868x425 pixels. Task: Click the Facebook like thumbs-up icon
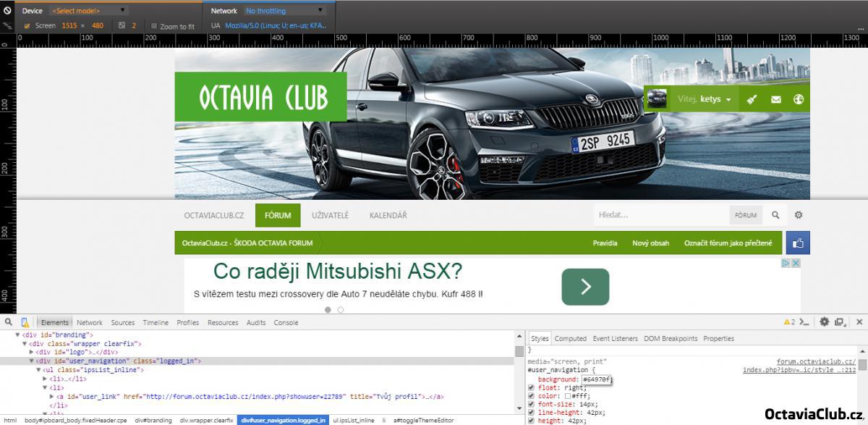[x=798, y=243]
